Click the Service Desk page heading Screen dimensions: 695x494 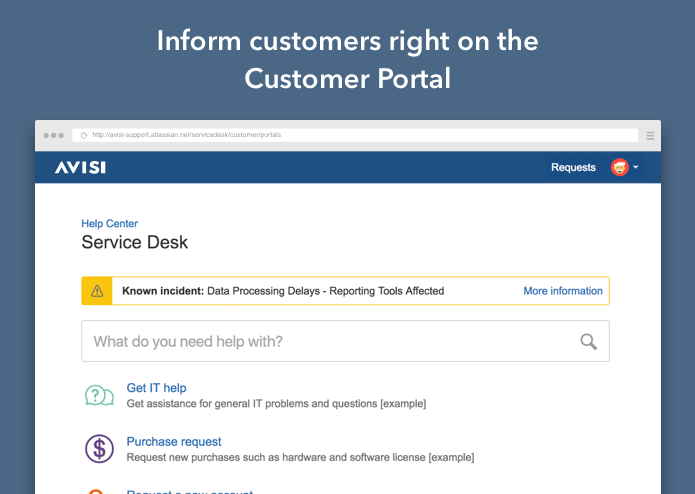(134, 242)
